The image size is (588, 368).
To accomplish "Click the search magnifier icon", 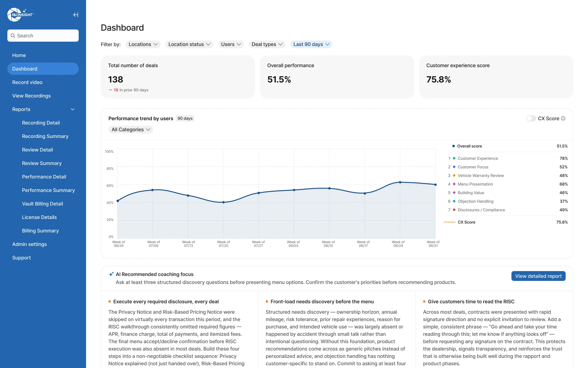I will point(13,36).
